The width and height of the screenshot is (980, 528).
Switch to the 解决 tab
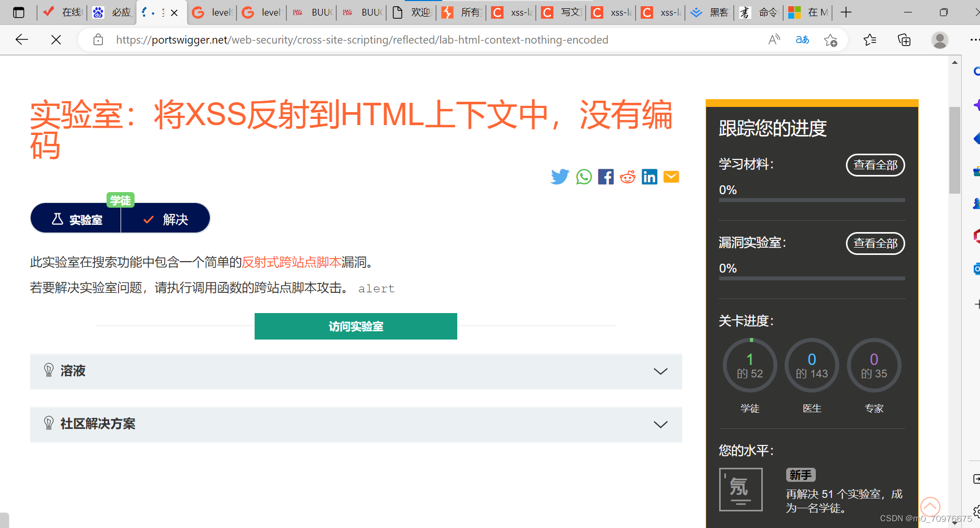165,219
